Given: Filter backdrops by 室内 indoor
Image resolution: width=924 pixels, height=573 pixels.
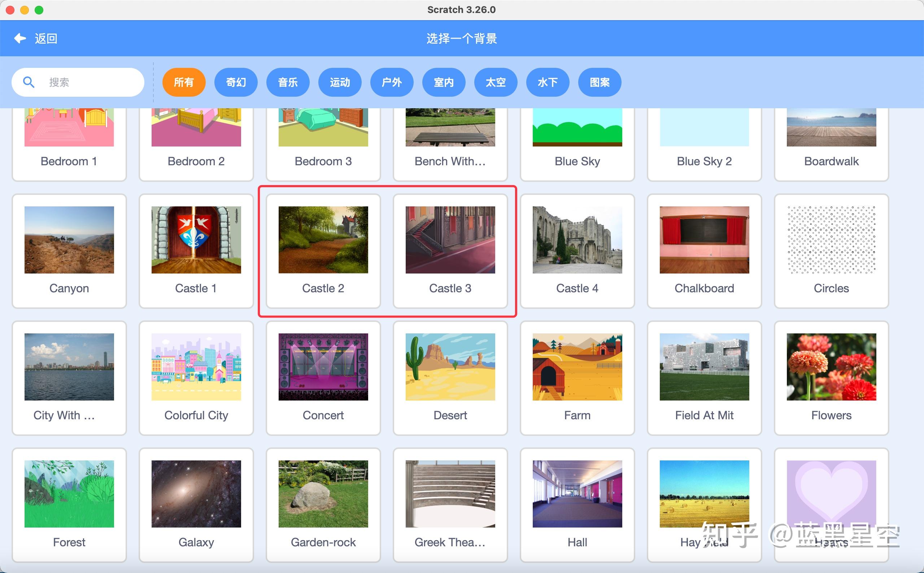Looking at the screenshot, I should click(x=444, y=82).
